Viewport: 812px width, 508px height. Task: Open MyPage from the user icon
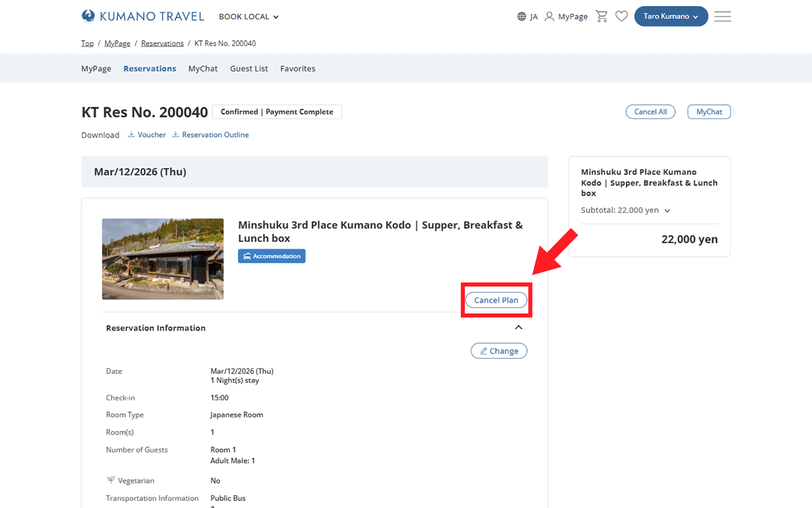tap(566, 16)
